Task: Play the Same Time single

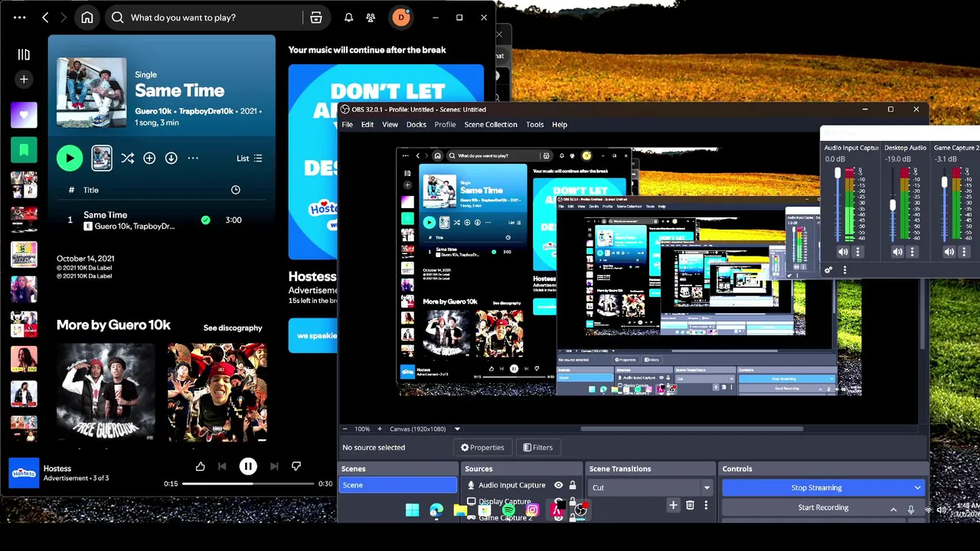Action: (x=70, y=158)
